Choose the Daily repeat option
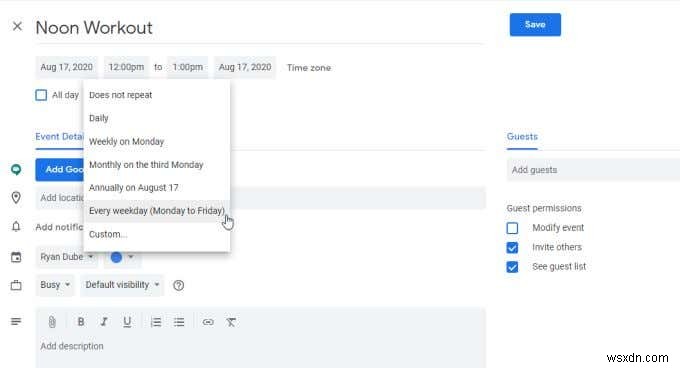This screenshot has width=680, height=368. click(x=157, y=118)
